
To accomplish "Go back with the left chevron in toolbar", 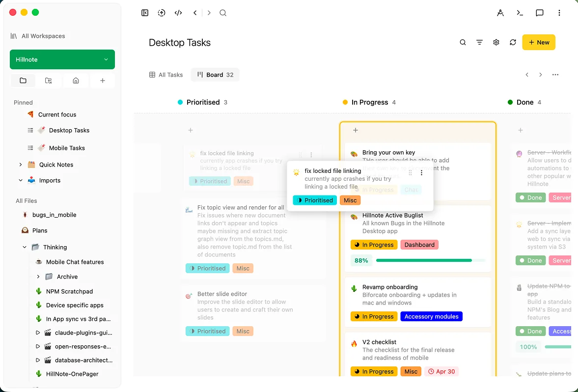I will (195, 13).
